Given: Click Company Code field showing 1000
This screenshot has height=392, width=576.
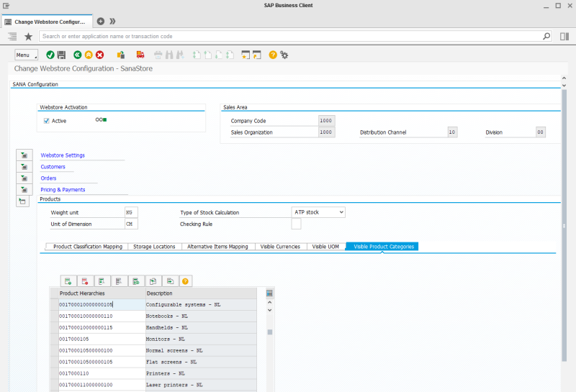Looking at the screenshot, I should tap(327, 121).
